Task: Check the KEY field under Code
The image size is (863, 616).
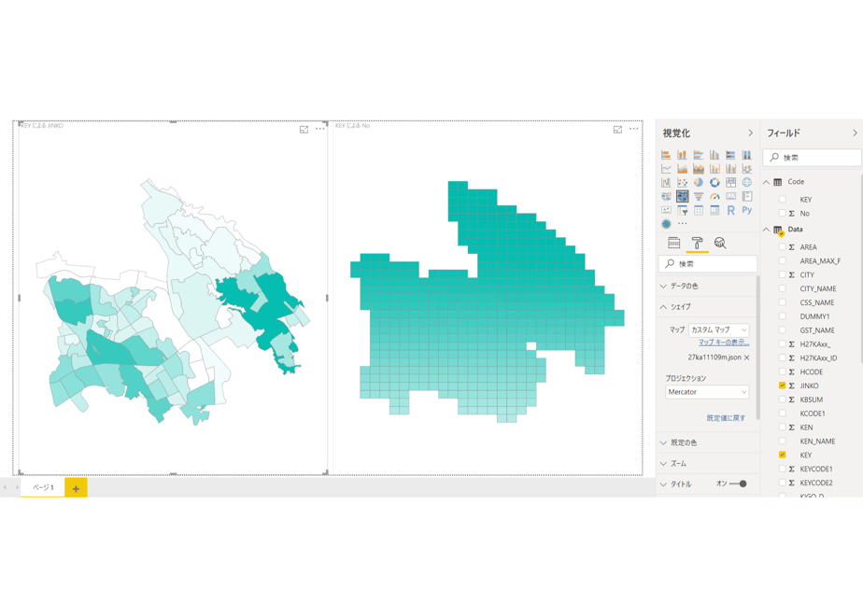Action: [x=782, y=199]
